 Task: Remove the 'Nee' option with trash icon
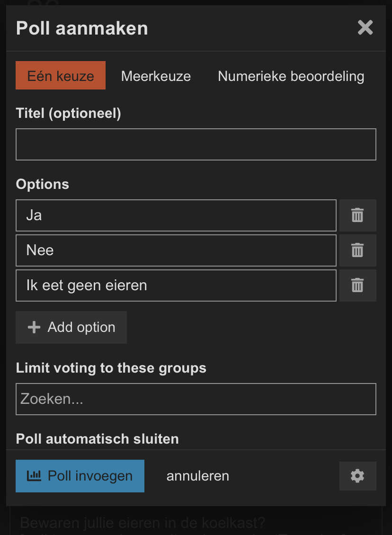tap(357, 250)
